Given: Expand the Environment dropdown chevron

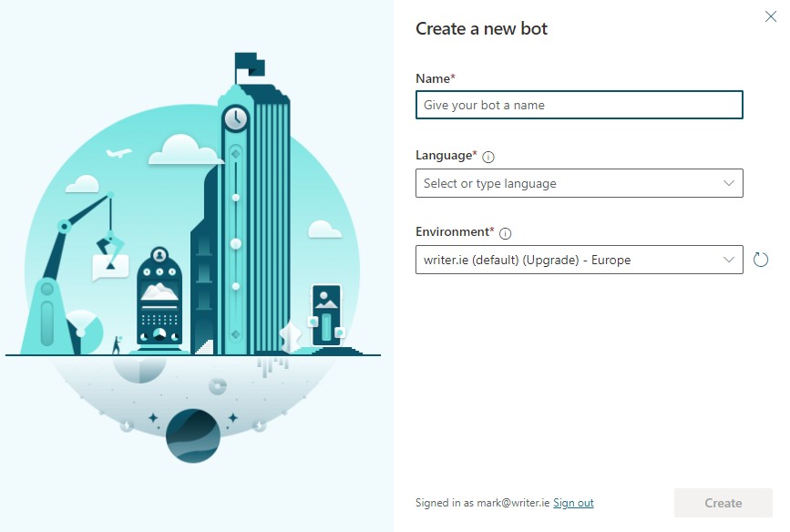Looking at the screenshot, I should click(x=729, y=260).
